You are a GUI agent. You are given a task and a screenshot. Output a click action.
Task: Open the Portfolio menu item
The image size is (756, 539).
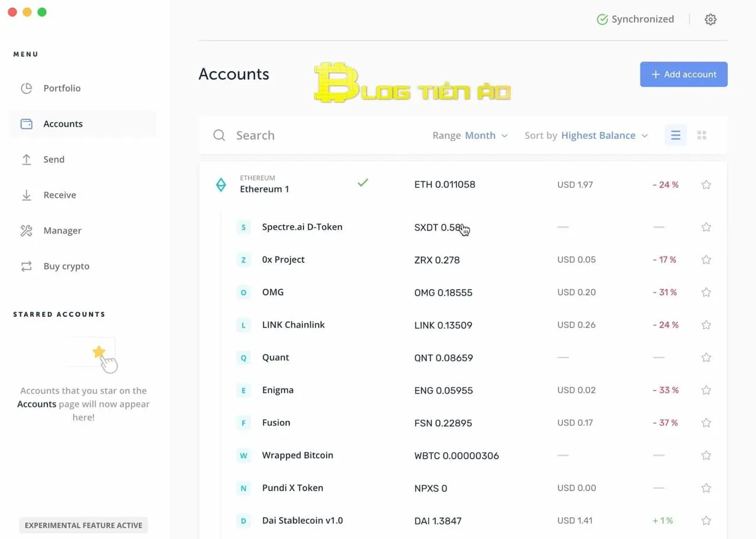click(x=62, y=88)
